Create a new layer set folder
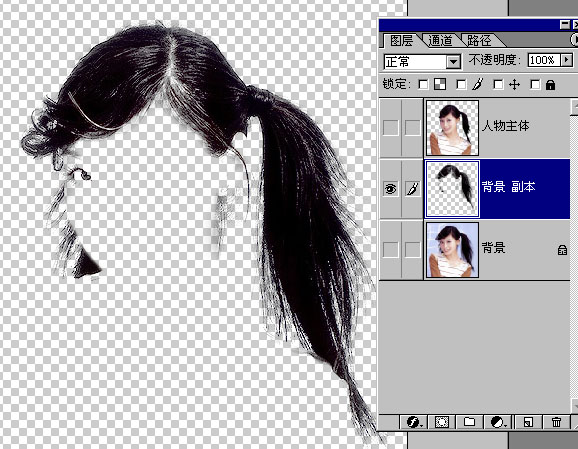This screenshot has width=578, height=449. 469,422
